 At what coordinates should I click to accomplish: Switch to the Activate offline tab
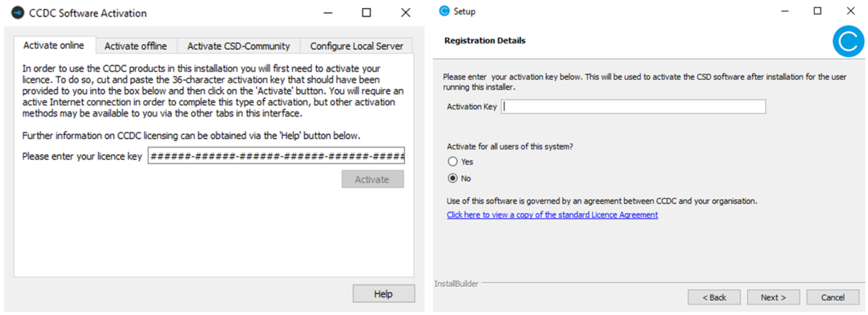pos(136,46)
